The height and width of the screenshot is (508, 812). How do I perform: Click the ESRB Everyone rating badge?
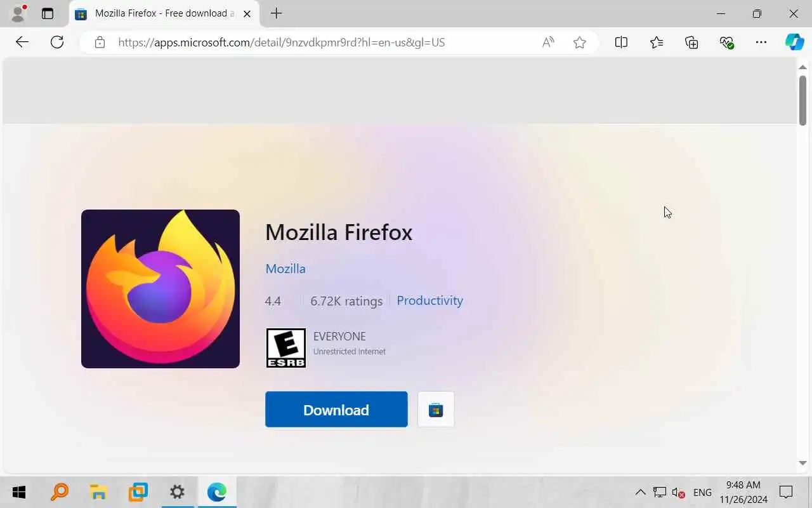click(286, 348)
